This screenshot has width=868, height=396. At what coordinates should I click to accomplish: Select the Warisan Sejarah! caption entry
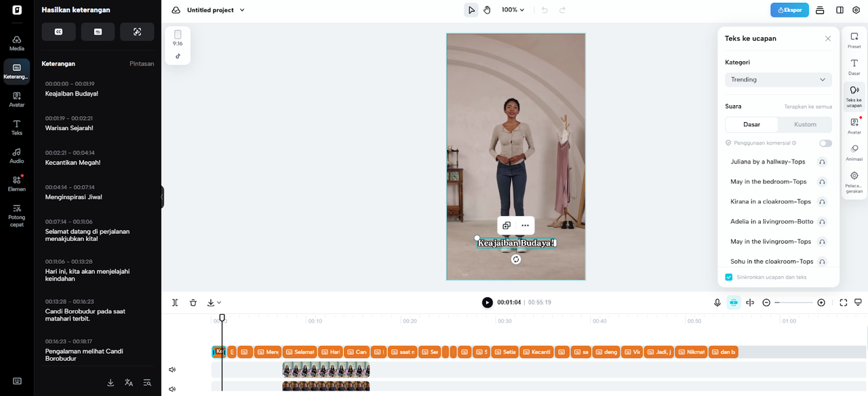pyautogui.click(x=99, y=123)
